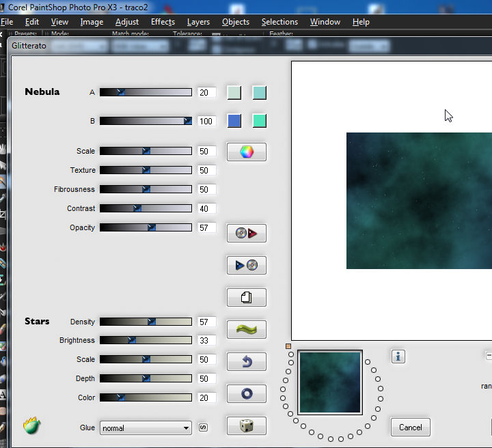492x448 pixels.
Task: Click the Stars Scale slider
Action: (x=146, y=359)
